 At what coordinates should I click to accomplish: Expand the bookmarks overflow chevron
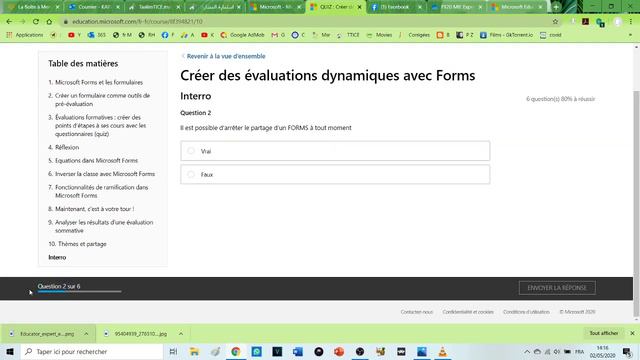coord(630,35)
